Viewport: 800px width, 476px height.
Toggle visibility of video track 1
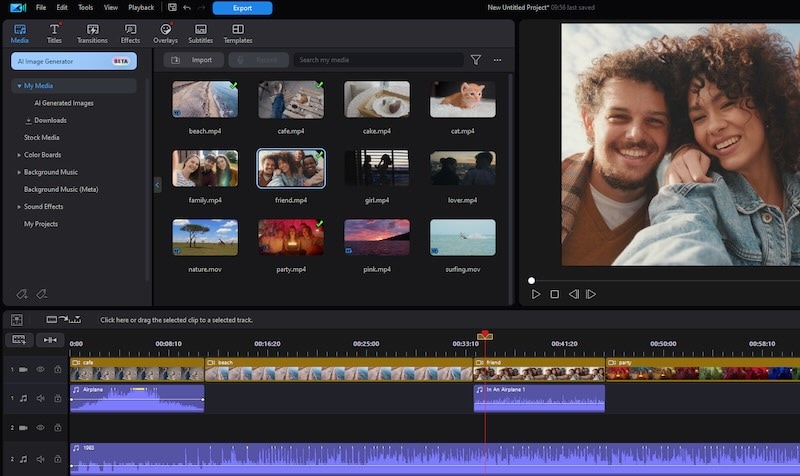pos(40,369)
